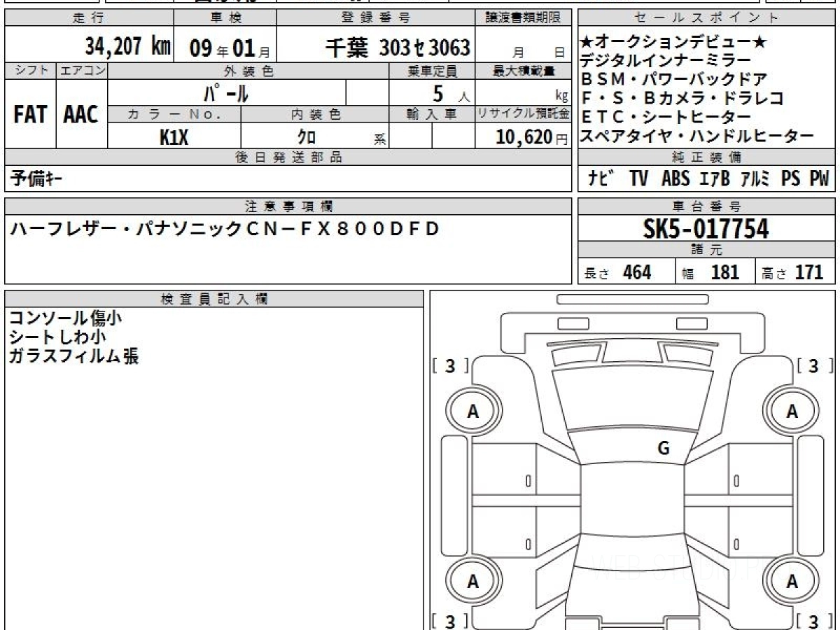Select the TV equipment item

(638, 179)
